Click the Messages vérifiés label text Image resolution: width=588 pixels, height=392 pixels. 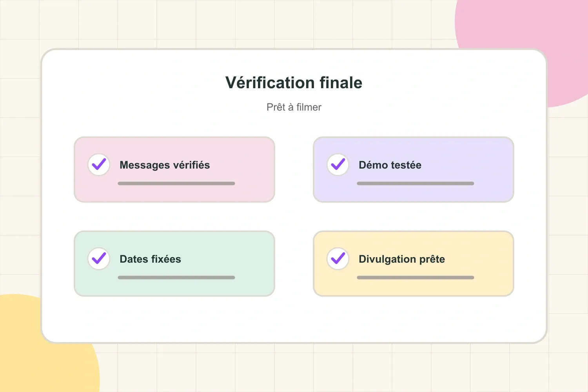pos(165,165)
